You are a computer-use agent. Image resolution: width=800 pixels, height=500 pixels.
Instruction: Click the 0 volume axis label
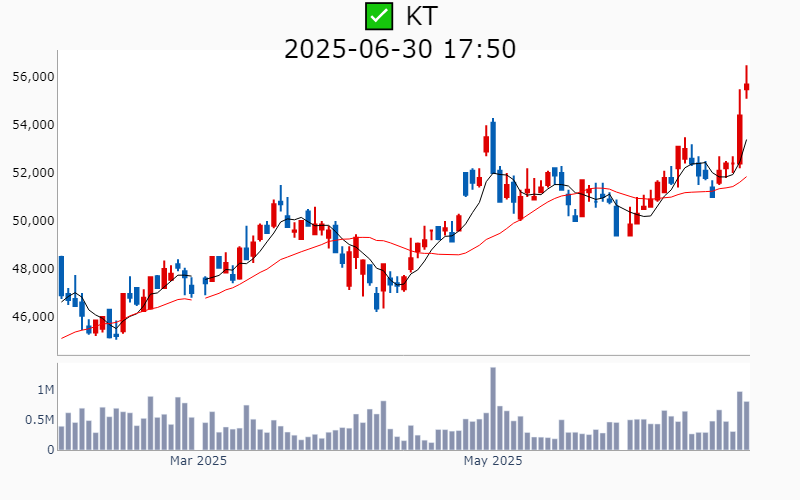point(51,450)
